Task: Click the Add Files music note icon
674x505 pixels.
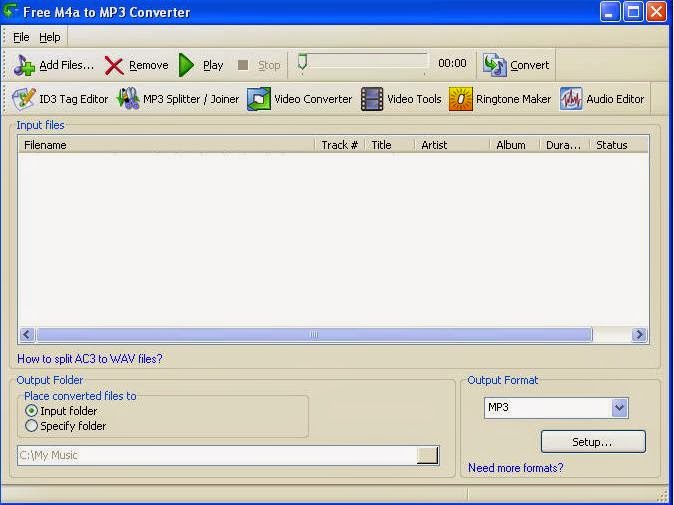Action: [x=24, y=65]
